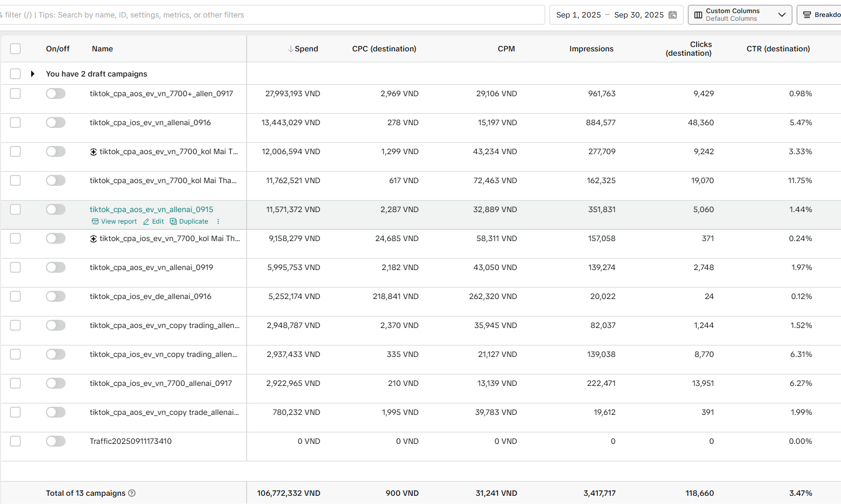This screenshot has height=504, width=841.
Task: Sort by Impressions column header
Action: [x=591, y=49]
